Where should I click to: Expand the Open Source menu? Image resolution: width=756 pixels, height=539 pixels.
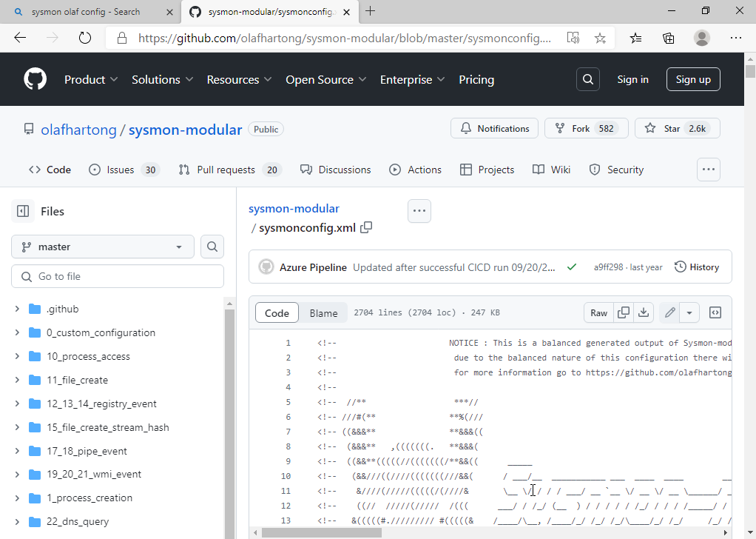click(x=326, y=80)
